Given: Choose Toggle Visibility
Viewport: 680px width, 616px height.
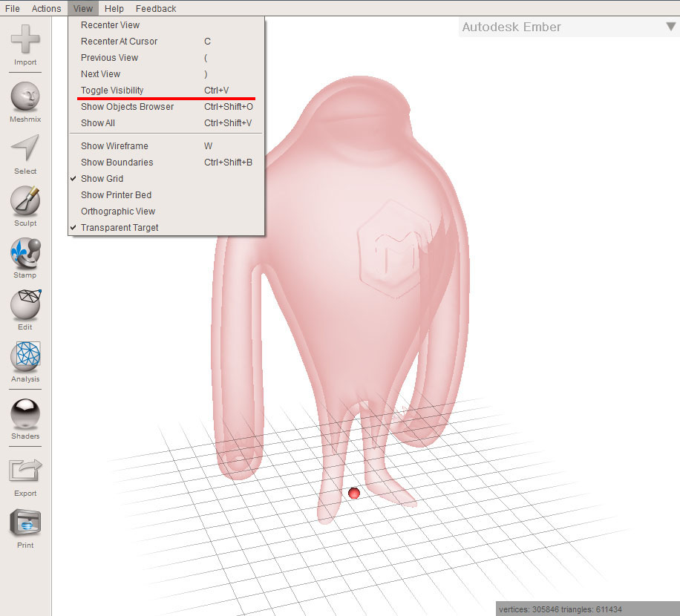Looking at the screenshot, I should coord(166,90).
